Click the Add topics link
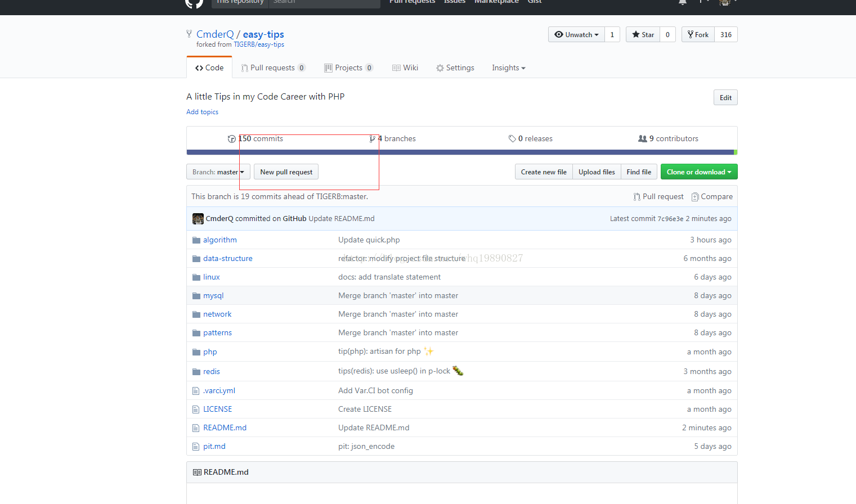 (203, 112)
